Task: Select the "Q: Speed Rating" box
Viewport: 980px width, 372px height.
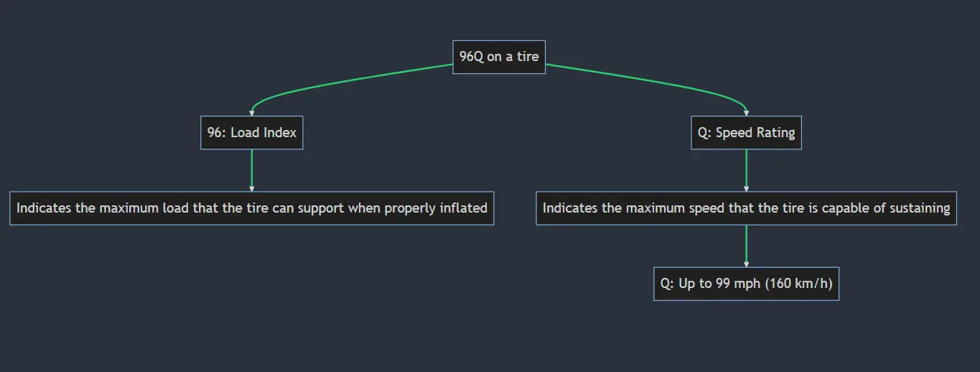Action: click(x=746, y=133)
